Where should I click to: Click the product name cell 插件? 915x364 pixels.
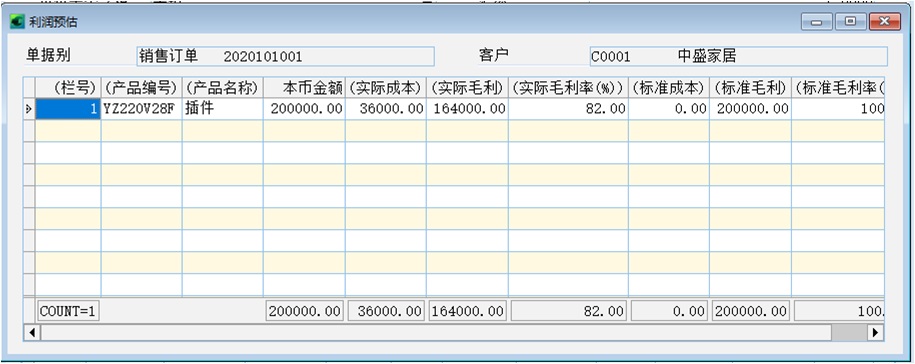point(223,109)
